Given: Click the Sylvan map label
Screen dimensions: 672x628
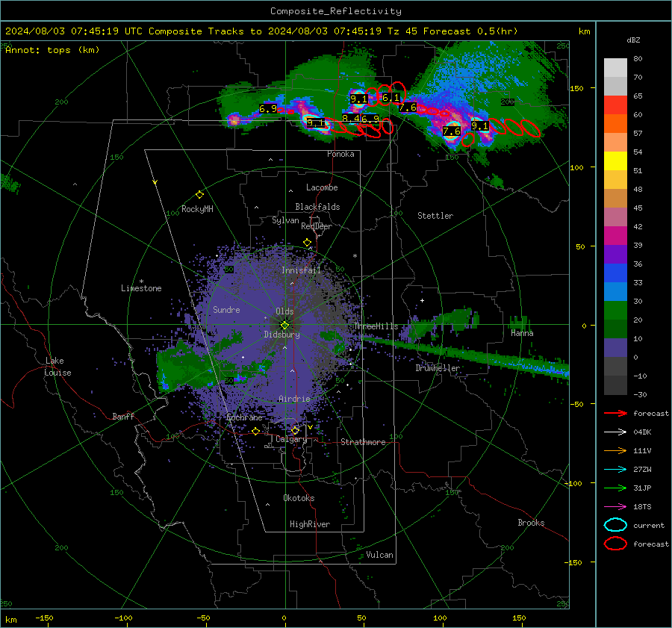Looking at the screenshot, I should pos(285,220).
